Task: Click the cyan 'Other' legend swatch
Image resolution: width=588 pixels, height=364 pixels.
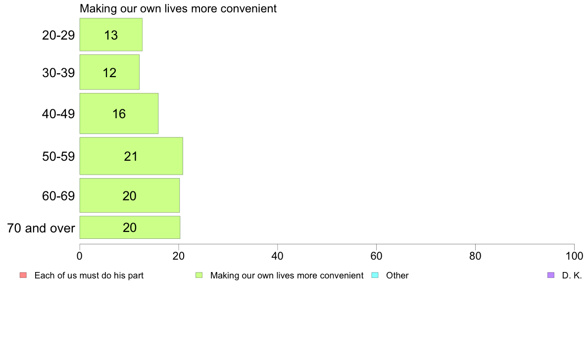Action: (375, 275)
